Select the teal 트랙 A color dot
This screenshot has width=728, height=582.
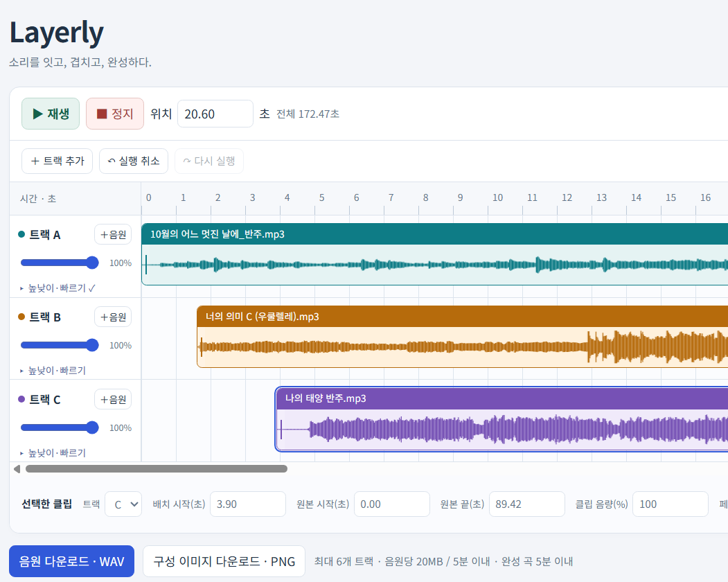pyautogui.click(x=21, y=235)
